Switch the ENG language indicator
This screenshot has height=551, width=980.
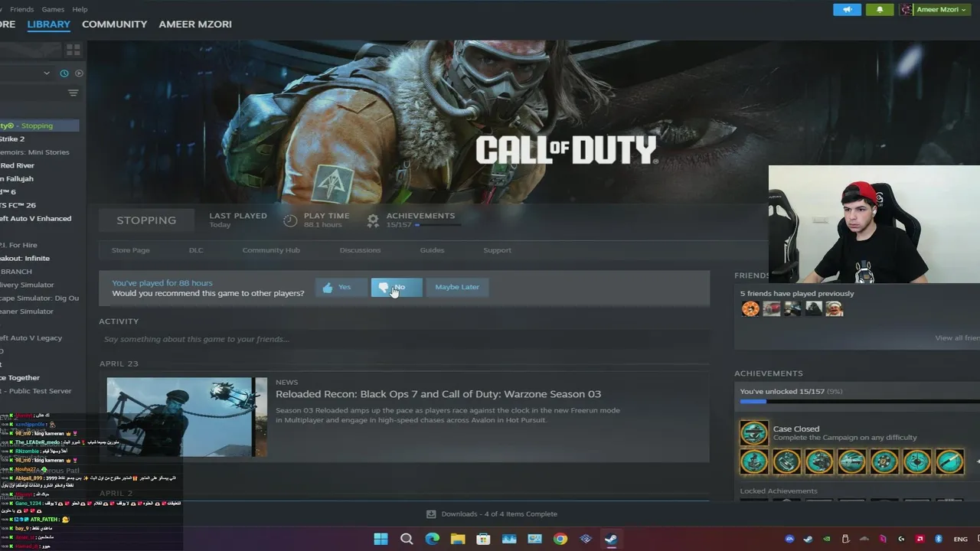tap(960, 539)
